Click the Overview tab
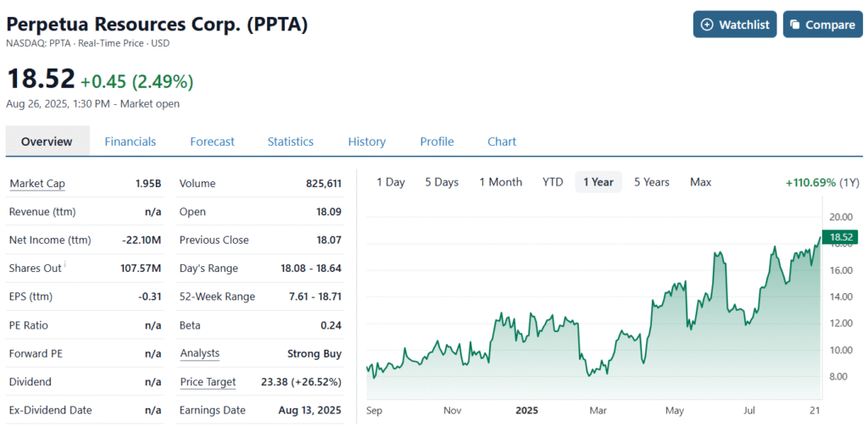 tap(47, 141)
